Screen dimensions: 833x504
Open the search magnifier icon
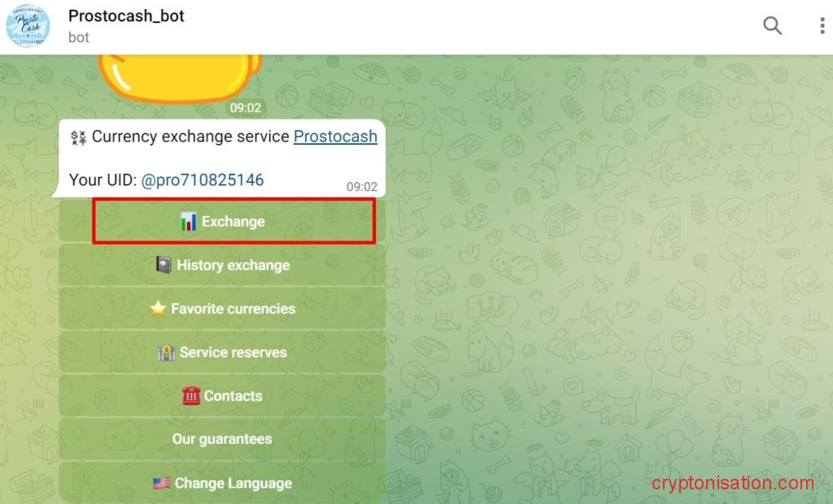(772, 25)
